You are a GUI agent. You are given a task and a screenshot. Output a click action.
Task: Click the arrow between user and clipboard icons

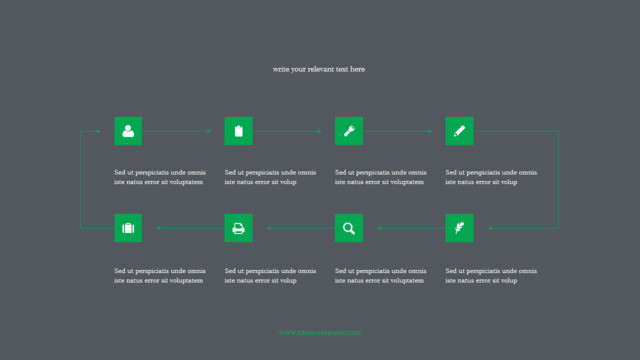176,131
